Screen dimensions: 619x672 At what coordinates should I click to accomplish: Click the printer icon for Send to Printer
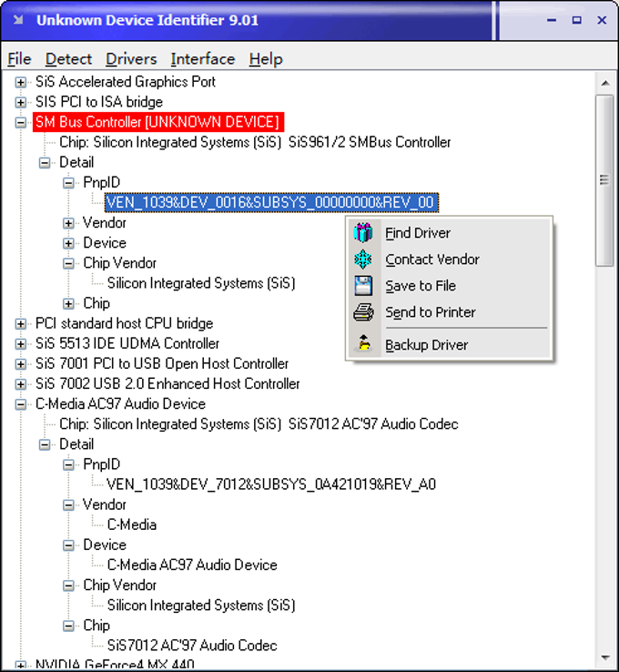[363, 312]
